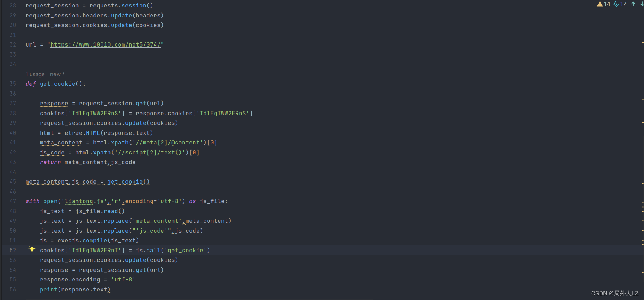Screen dimensions: 644x300
Task: Click the 'new *' author hint above get_cookie
Action: coord(57,74)
